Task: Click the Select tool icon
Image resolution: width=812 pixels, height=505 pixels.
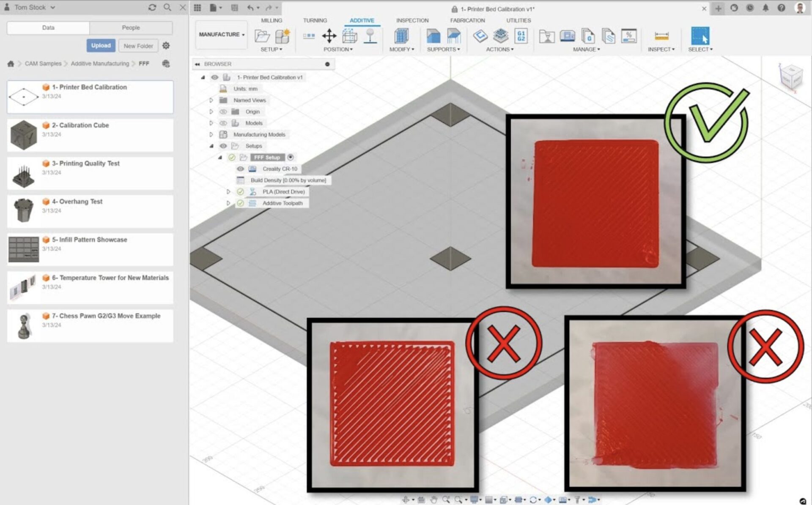Action: coord(700,36)
